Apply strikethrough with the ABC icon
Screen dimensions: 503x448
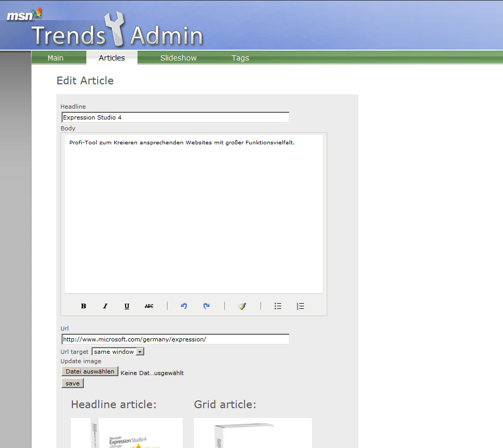point(149,306)
